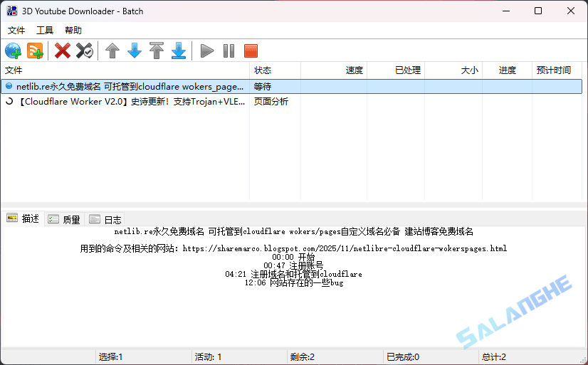Click the 剩余:2 status bar entry
Screen dimensions: 588x365
pyautogui.click(x=303, y=356)
